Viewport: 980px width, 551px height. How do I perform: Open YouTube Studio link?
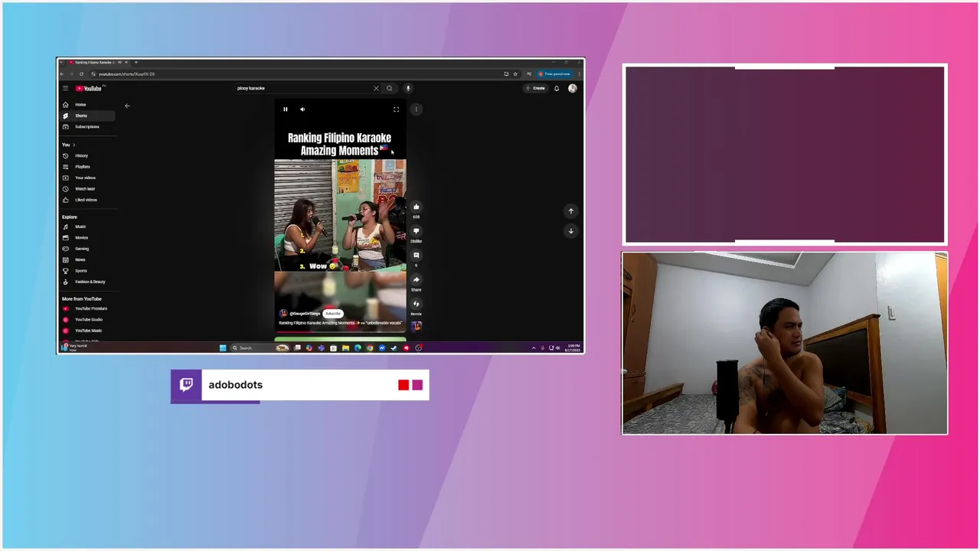pyautogui.click(x=87, y=320)
